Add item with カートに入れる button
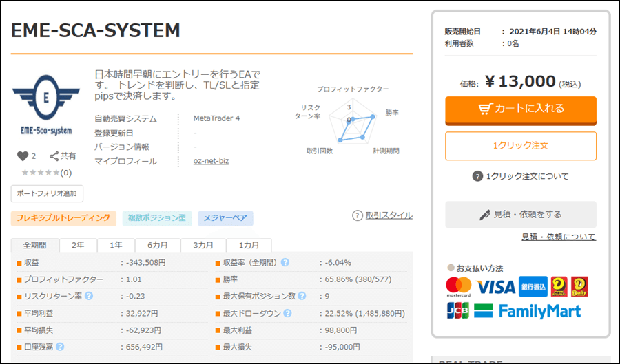 [x=520, y=109]
